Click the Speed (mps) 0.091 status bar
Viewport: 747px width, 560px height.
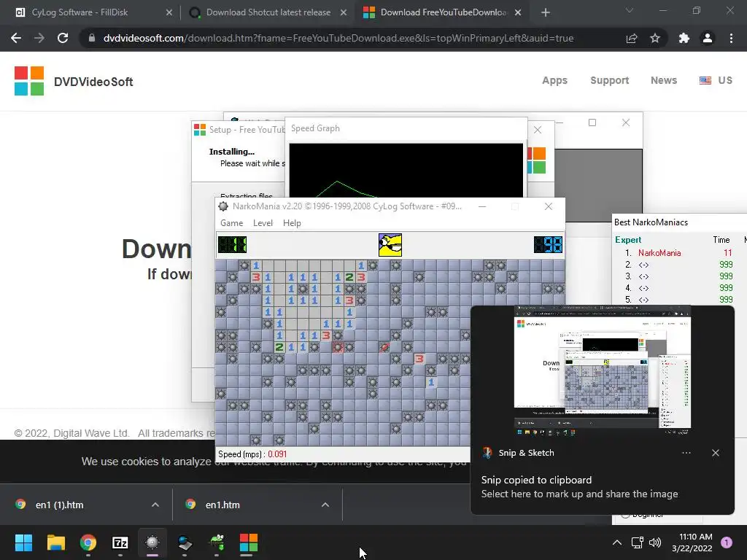click(252, 454)
